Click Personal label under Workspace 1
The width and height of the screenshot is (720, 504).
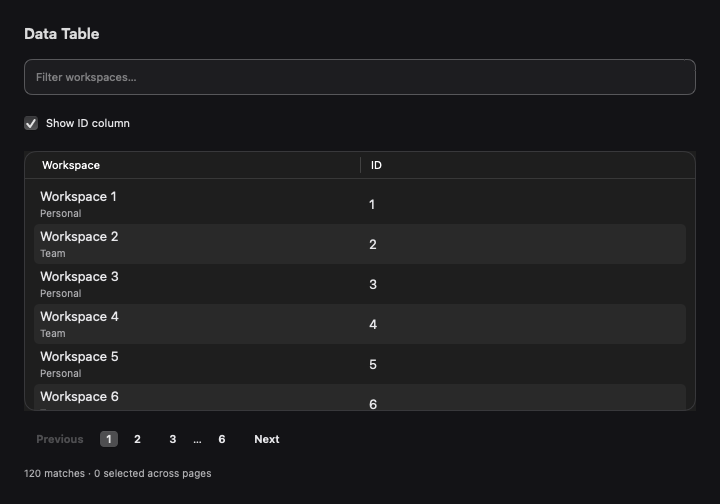61,213
